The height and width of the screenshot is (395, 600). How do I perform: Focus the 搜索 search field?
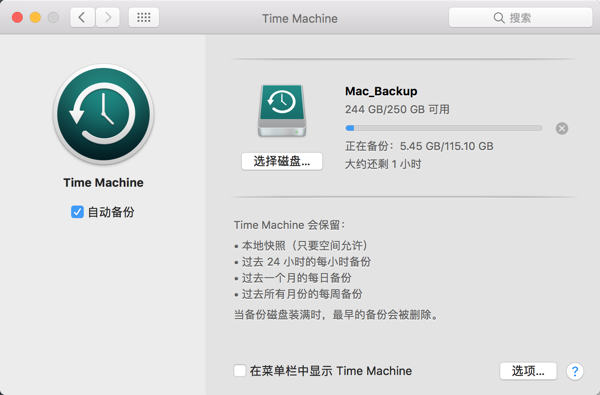[x=520, y=18]
